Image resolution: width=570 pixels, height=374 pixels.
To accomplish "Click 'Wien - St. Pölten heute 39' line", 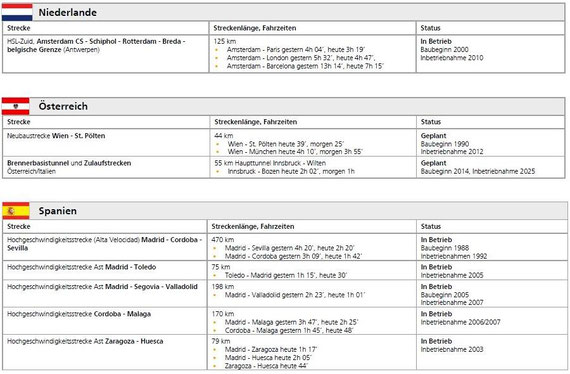I will tap(285, 144).
